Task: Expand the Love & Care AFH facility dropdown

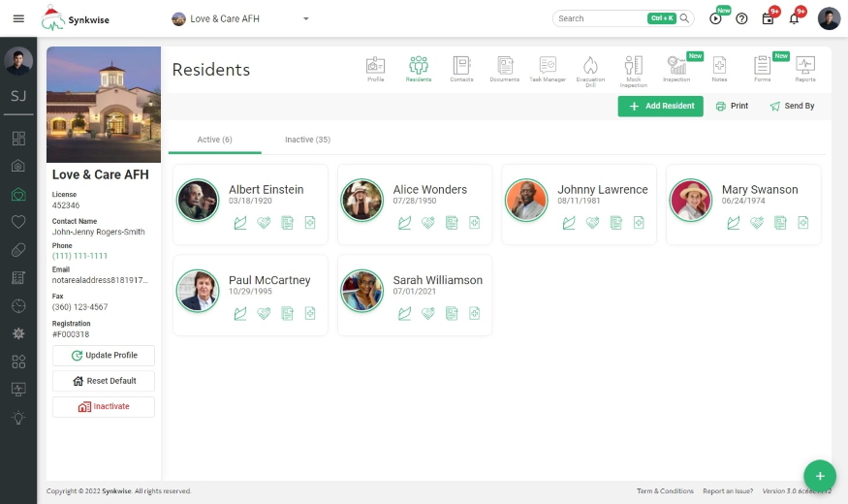Action: (x=306, y=18)
